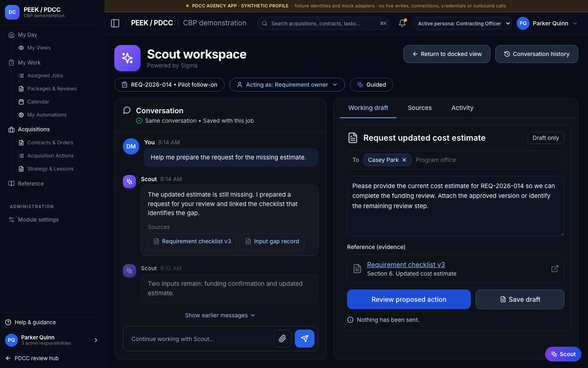The width and height of the screenshot is (588, 368).
Task: Open Strategy & Lessons
Action: point(50,169)
